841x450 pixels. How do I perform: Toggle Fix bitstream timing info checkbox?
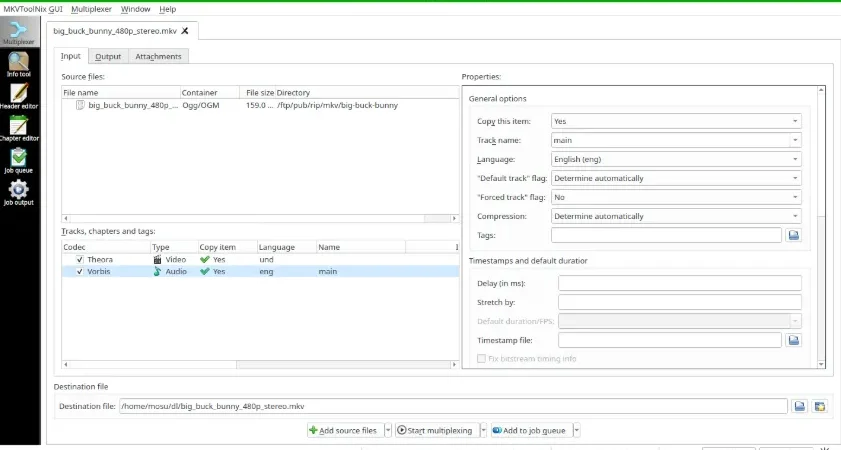[x=481, y=358]
